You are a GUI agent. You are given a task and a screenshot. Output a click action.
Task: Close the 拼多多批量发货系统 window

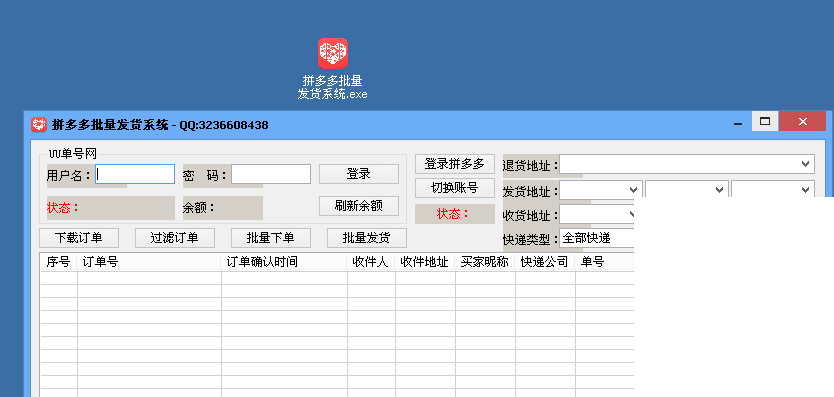pyautogui.click(x=803, y=122)
